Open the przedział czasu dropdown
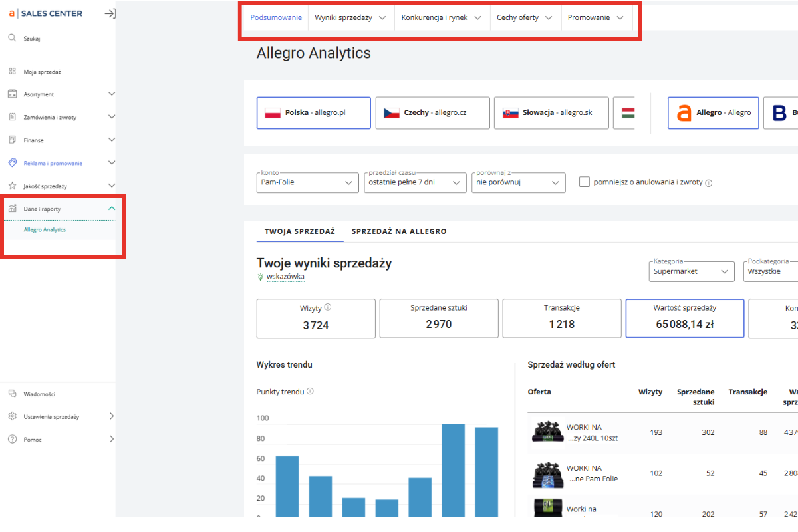The height and width of the screenshot is (532, 798). coord(415,183)
